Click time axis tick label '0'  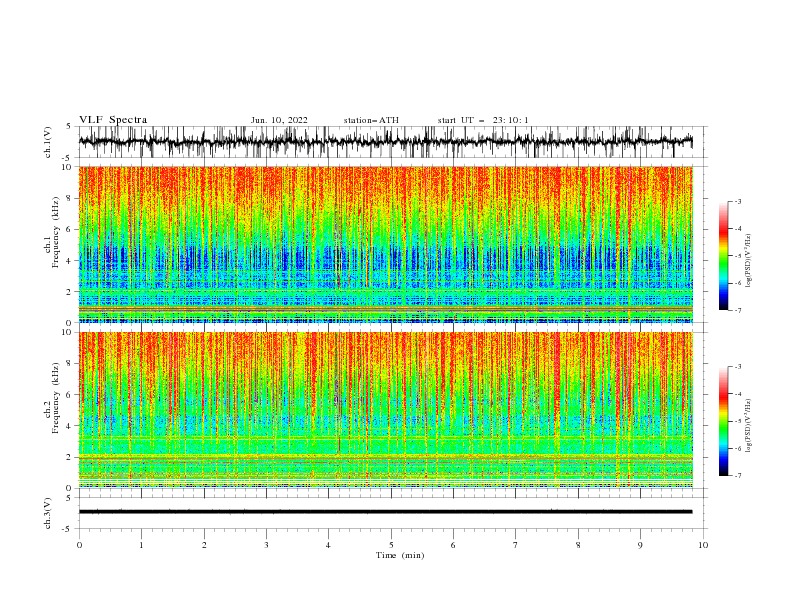(x=79, y=545)
